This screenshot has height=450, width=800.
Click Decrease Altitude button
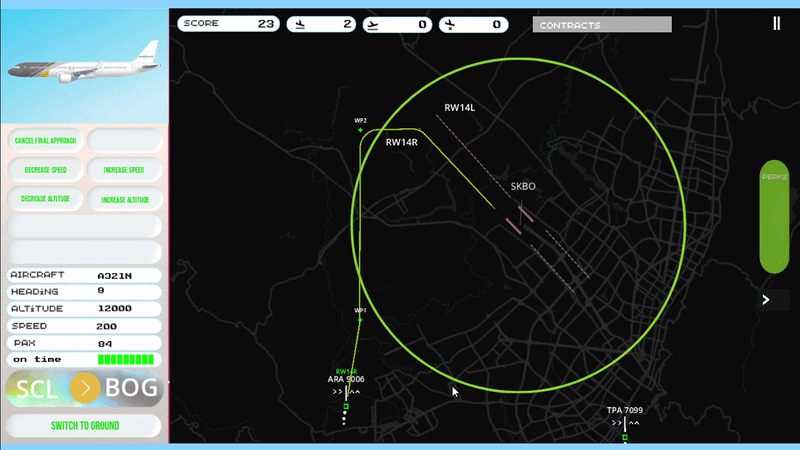click(45, 199)
